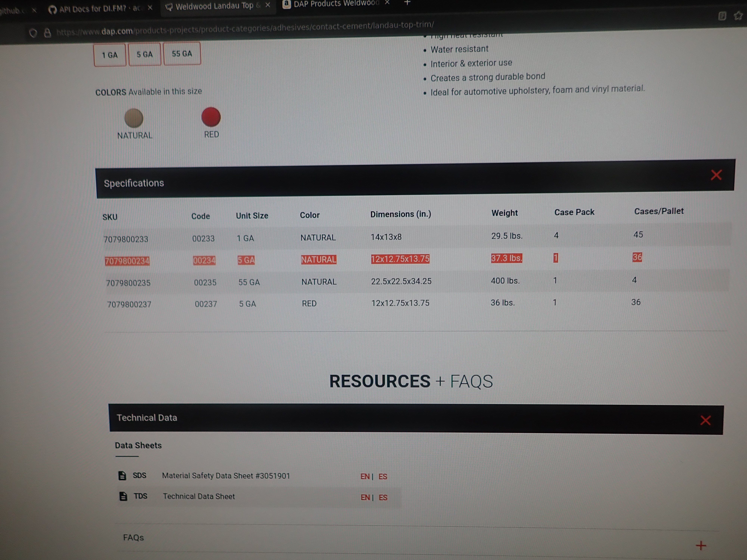Select the 5 GA size option
This screenshot has width=747, height=560.
(x=145, y=54)
